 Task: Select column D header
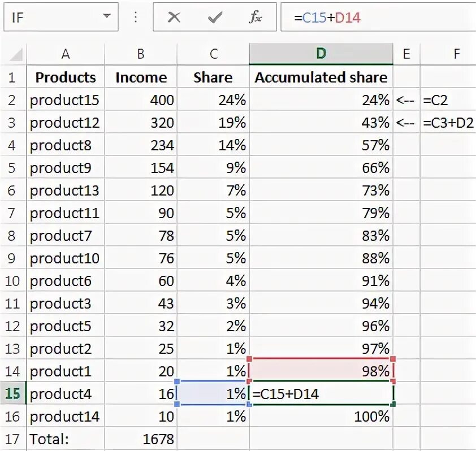(321, 54)
